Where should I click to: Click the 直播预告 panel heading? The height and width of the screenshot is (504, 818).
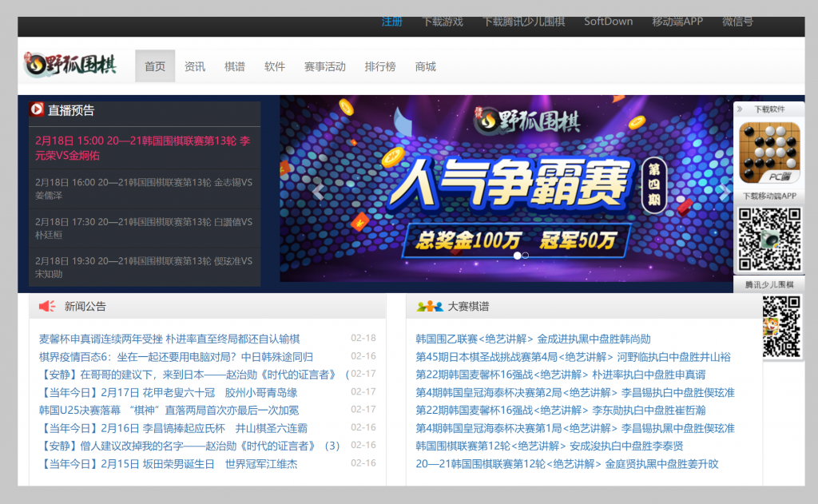click(71, 110)
